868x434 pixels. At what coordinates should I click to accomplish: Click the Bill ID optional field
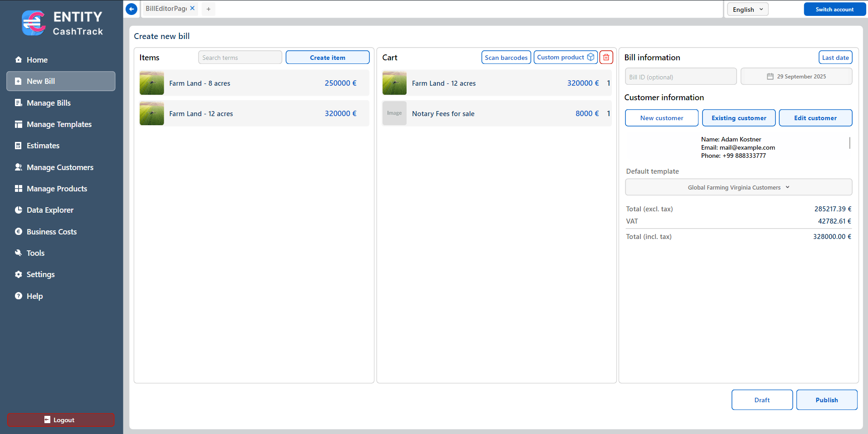click(x=680, y=77)
